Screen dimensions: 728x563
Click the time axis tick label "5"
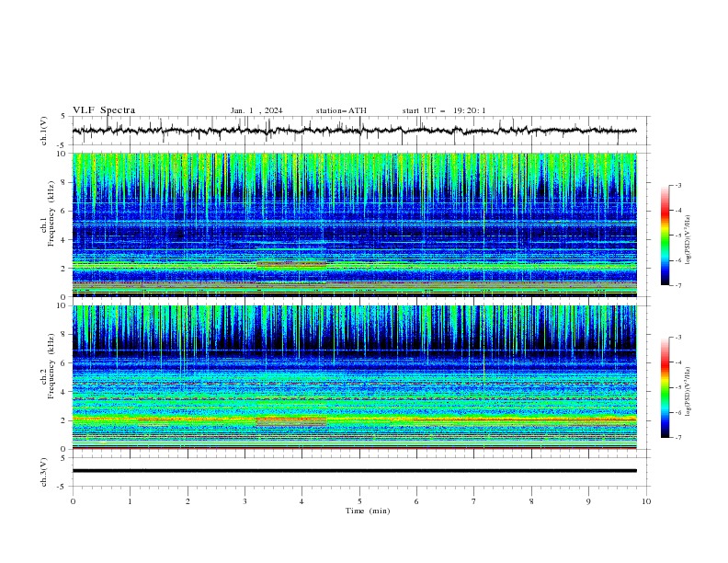[359, 501]
